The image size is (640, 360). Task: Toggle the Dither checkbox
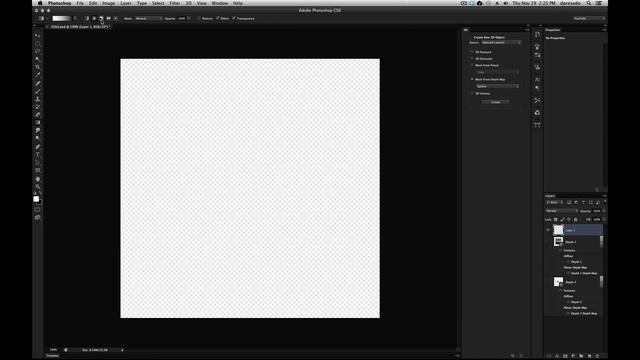click(218, 18)
